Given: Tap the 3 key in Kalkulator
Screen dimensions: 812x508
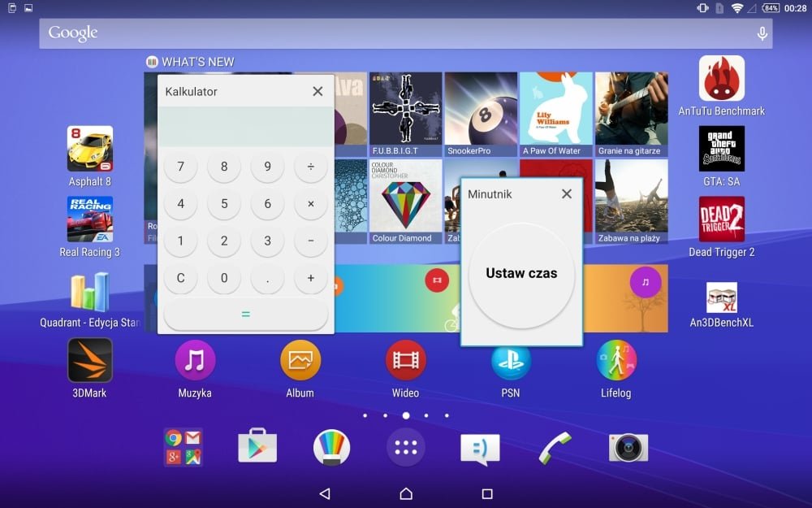Looking at the screenshot, I should 268,241.
